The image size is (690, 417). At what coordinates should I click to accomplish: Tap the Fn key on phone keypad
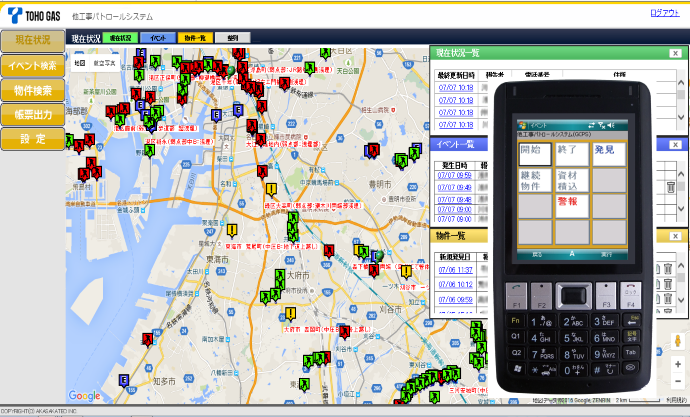(515, 321)
